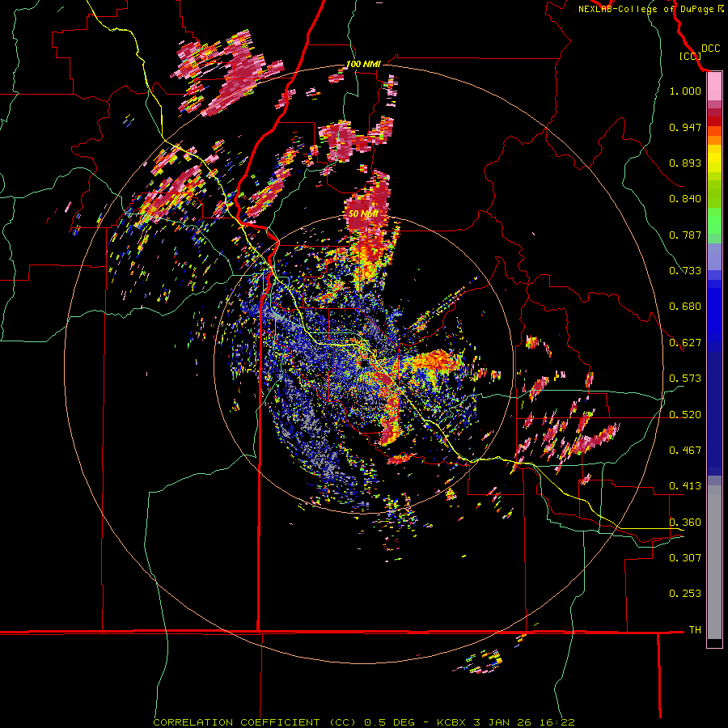The width and height of the screenshot is (728, 728).
Task: Pick the orange segment of the color bar
Action: click(714, 140)
